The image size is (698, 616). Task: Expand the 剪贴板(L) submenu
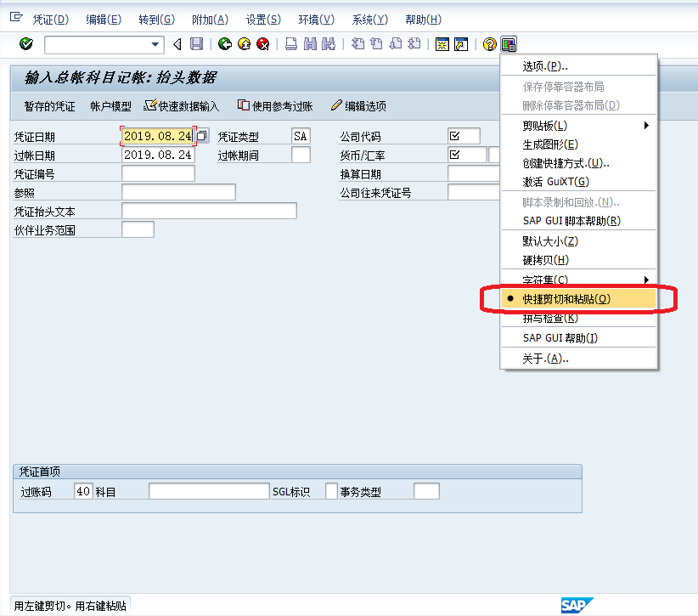pos(578,126)
